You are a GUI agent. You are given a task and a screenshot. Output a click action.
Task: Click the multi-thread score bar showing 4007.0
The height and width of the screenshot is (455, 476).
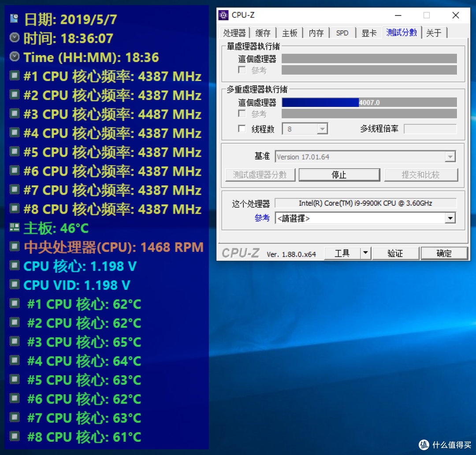click(369, 103)
